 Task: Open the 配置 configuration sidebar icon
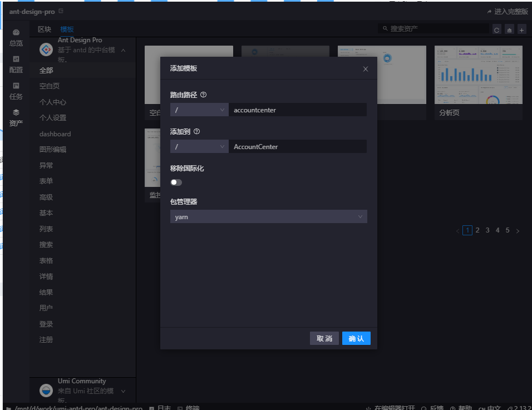pyautogui.click(x=16, y=65)
